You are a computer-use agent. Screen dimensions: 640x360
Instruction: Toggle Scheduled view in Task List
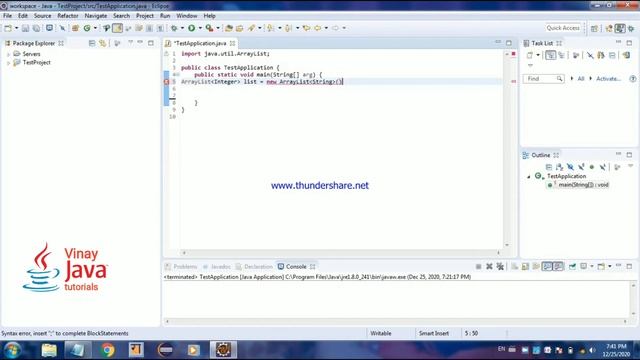[x=562, y=55]
